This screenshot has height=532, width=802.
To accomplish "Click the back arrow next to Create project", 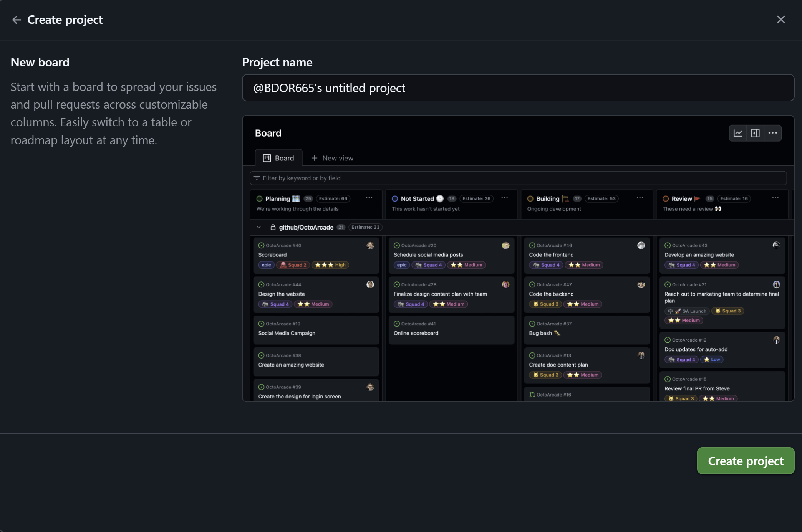I will pyautogui.click(x=17, y=20).
